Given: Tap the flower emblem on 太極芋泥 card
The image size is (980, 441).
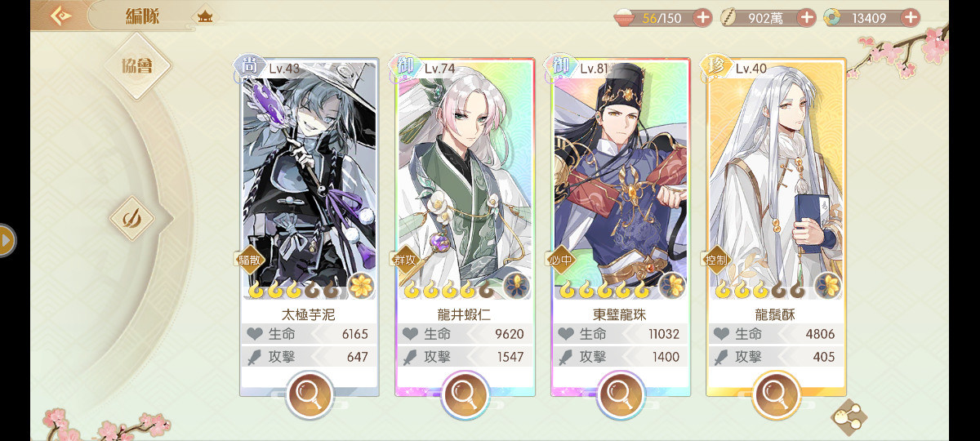Looking at the screenshot, I should tap(361, 286).
